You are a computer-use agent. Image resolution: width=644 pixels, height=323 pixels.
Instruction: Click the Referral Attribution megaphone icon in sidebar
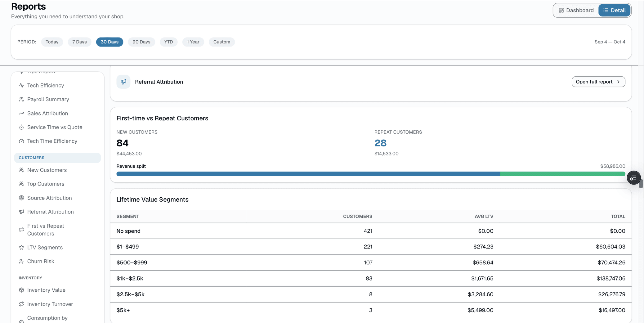click(21, 212)
